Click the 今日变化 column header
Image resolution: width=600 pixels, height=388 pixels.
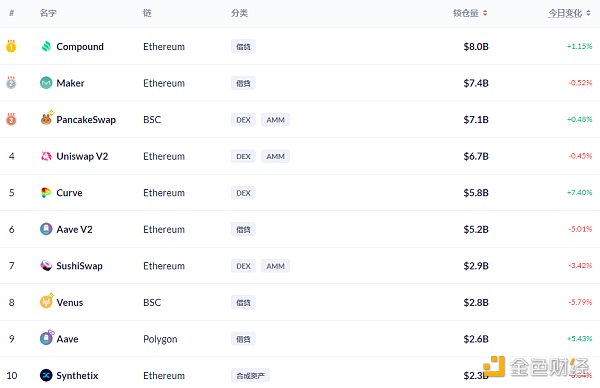pyautogui.click(x=565, y=13)
